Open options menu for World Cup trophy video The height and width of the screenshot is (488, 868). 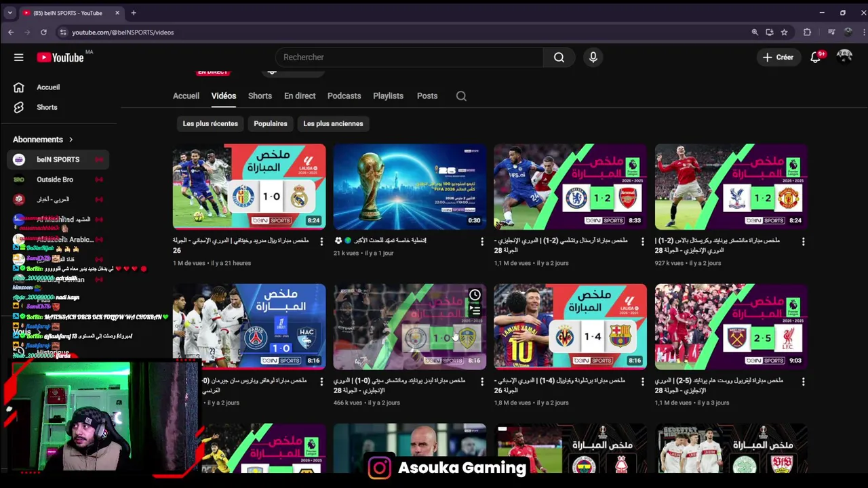coord(482,241)
